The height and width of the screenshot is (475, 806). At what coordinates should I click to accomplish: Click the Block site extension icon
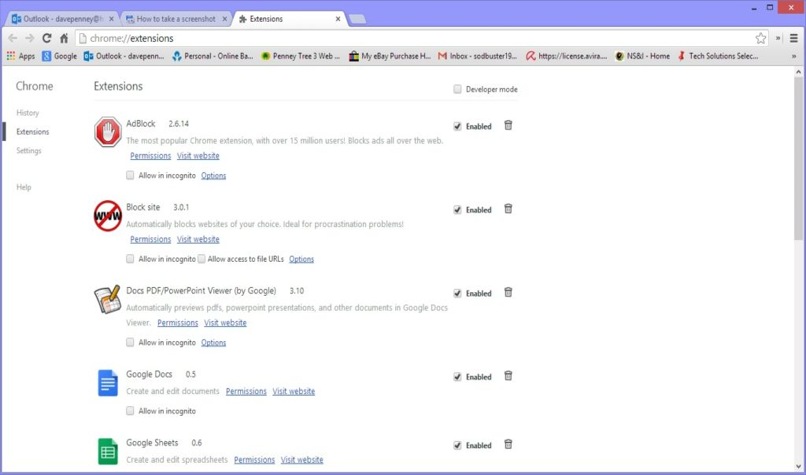tap(107, 215)
